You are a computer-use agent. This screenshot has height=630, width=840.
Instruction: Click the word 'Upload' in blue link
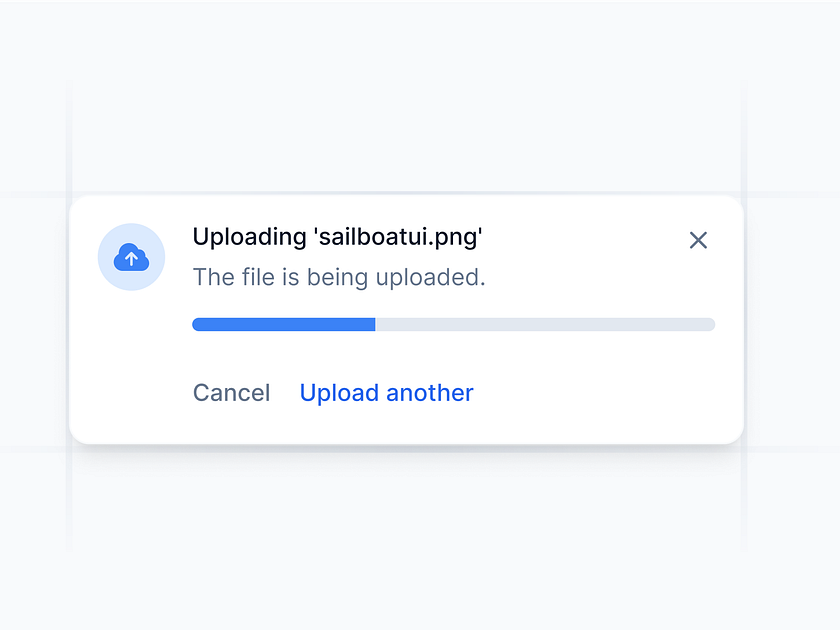[339, 393]
